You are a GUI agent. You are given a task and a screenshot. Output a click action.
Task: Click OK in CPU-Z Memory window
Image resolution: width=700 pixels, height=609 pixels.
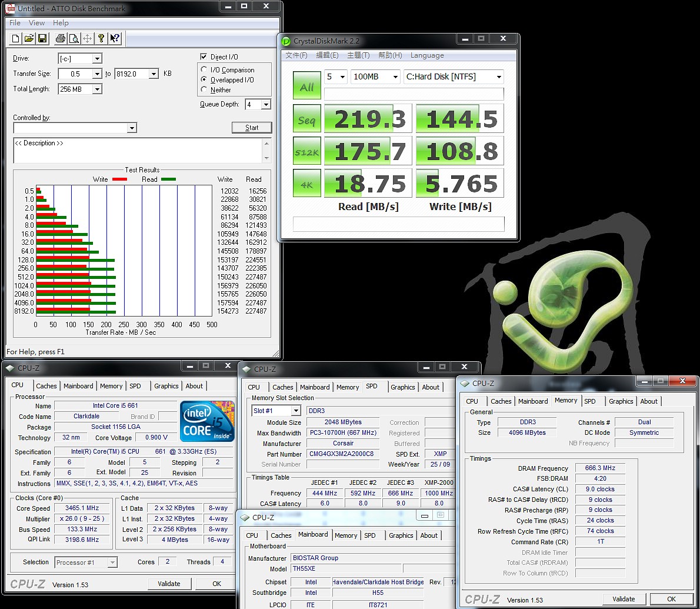671,599
